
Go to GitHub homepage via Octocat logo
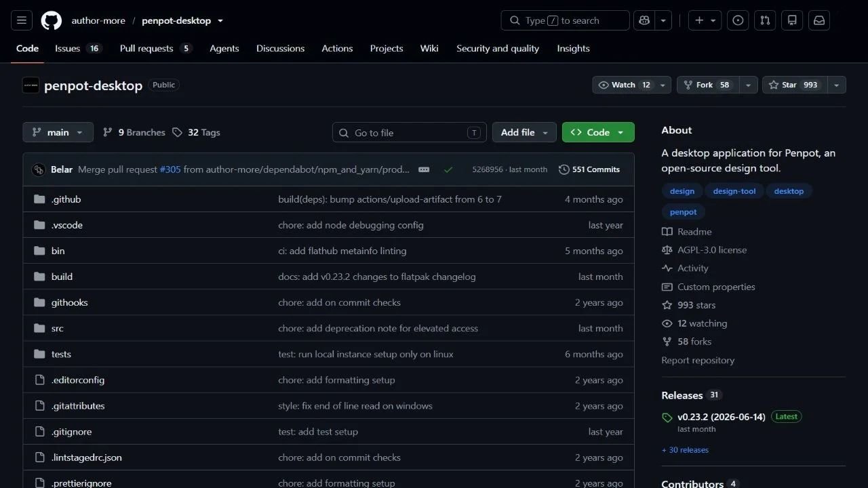[52, 20]
